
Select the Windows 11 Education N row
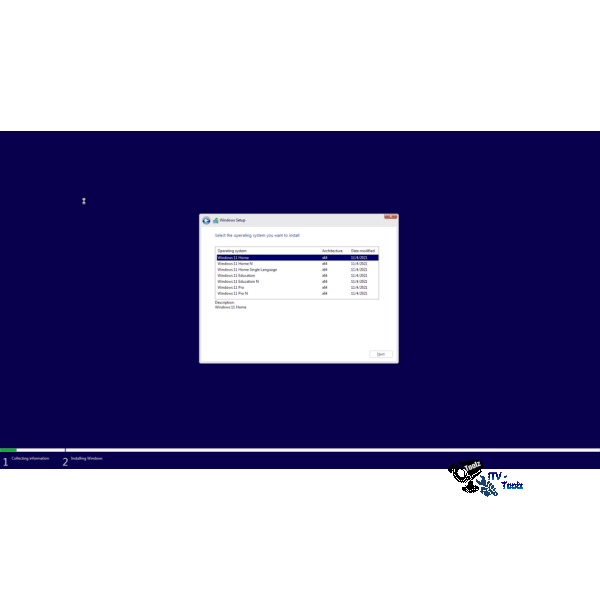pos(297,281)
